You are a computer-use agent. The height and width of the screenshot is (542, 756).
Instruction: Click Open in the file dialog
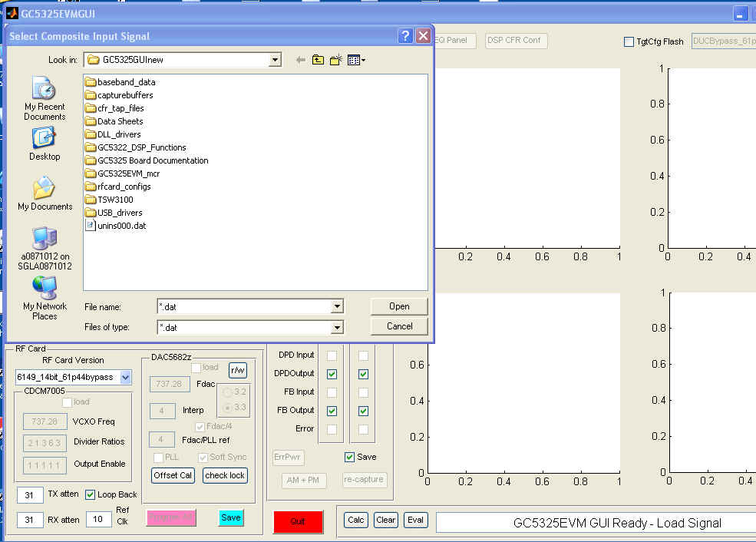pos(399,306)
